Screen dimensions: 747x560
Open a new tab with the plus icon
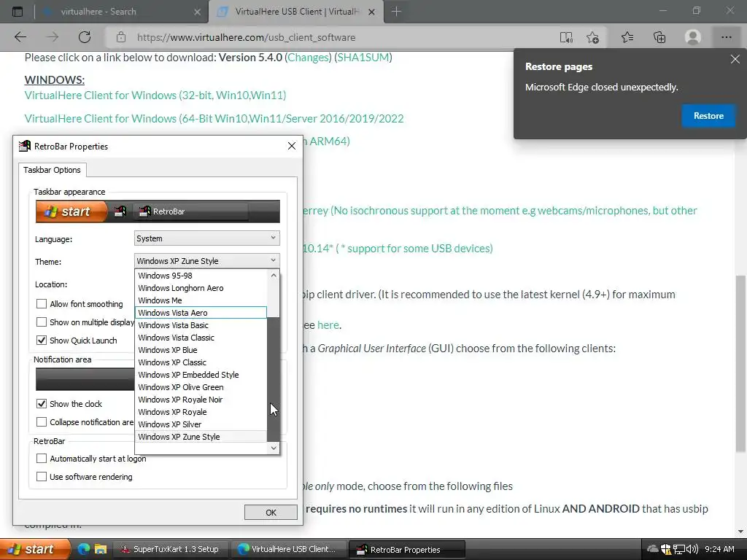[x=396, y=12]
